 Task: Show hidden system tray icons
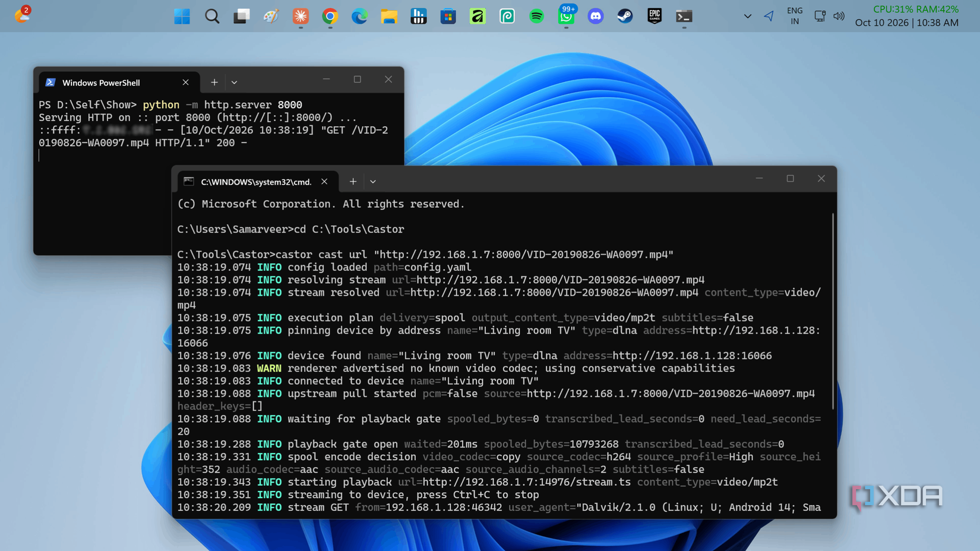point(747,16)
